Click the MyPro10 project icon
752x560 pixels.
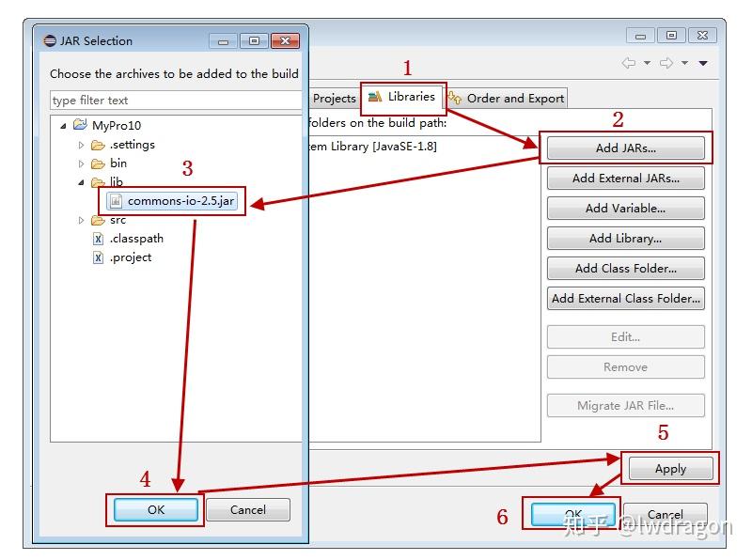click(x=80, y=125)
